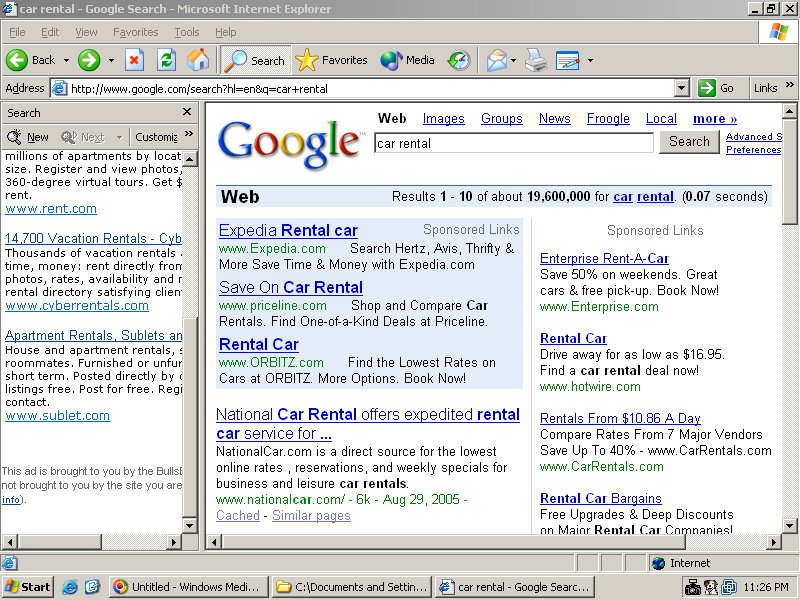
Task: Open the History clock icon
Action: [459, 60]
